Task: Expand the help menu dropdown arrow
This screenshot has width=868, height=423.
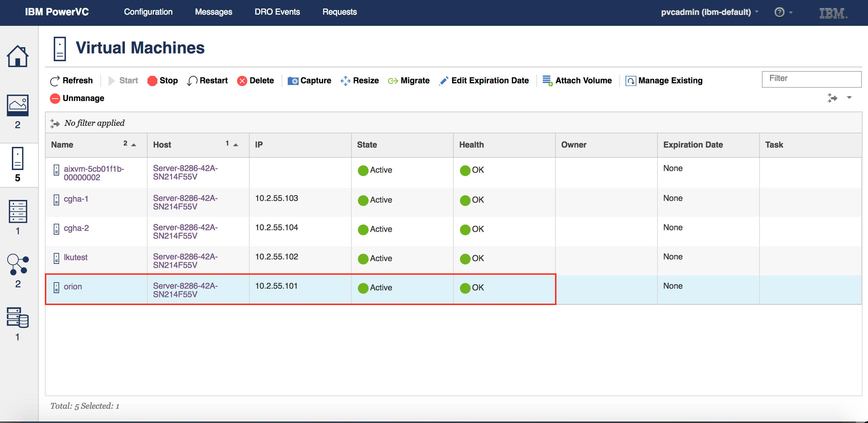Action: (x=791, y=13)
